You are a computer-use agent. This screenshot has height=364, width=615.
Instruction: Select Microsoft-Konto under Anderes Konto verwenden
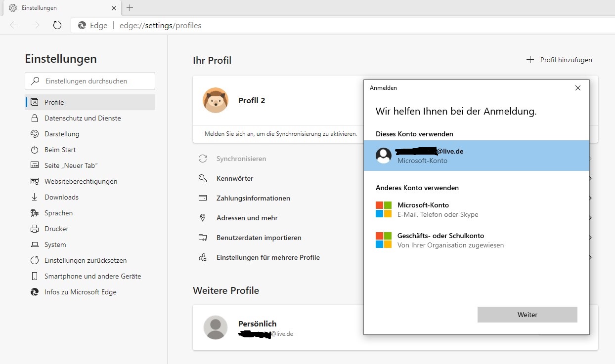[x=477, y=209]
